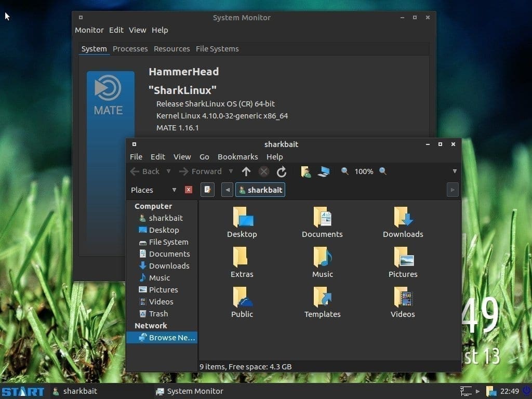Switch to Resources tab in System Monitor
This screenshot has height=399, width=532.
point(171,49)
